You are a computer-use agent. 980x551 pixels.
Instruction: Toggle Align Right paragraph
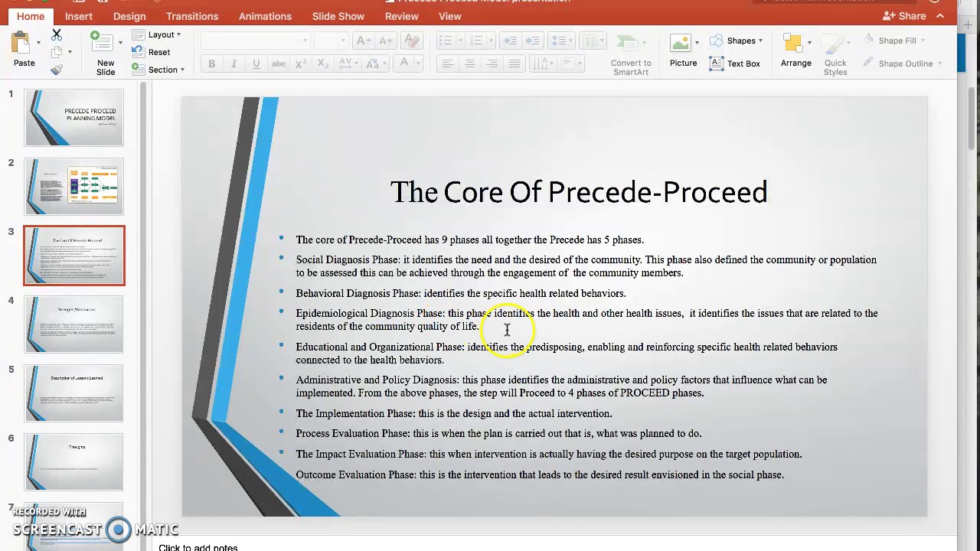click(492, 64)
